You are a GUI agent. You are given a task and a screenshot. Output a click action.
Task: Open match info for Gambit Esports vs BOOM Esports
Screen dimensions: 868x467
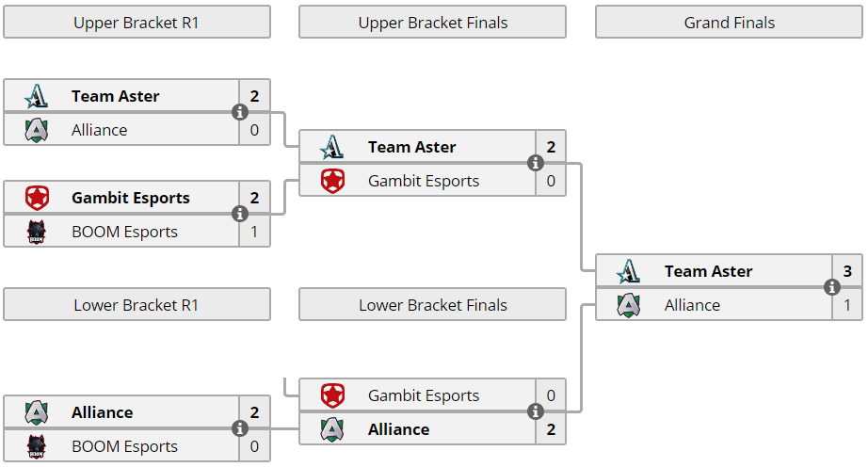point(240,214)
